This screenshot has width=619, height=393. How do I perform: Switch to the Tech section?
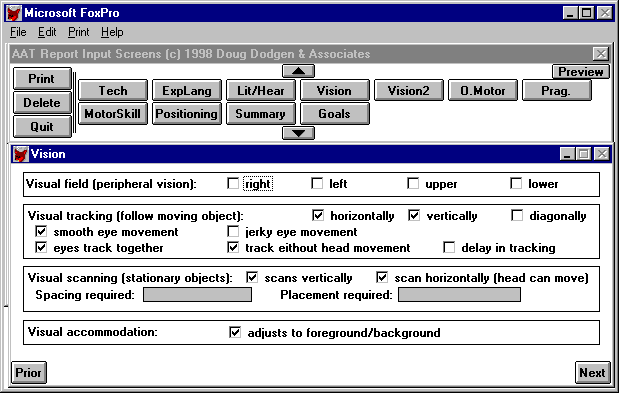[x=113, y=90]
